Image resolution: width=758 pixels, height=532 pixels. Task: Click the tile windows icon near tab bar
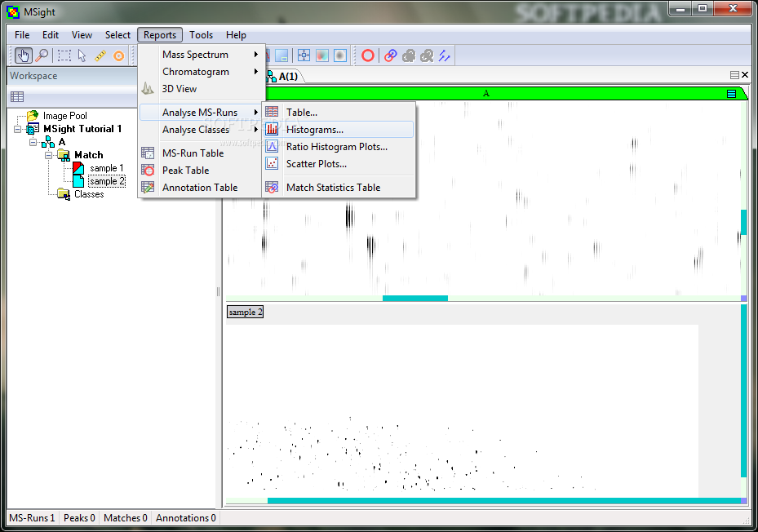[734, 75]
